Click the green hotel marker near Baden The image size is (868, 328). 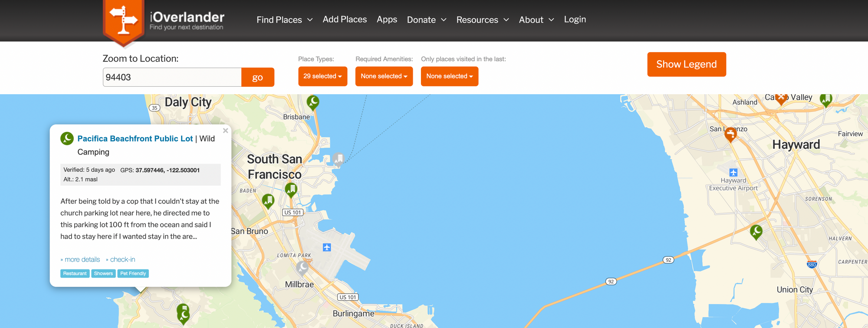(x=269, y=201)
